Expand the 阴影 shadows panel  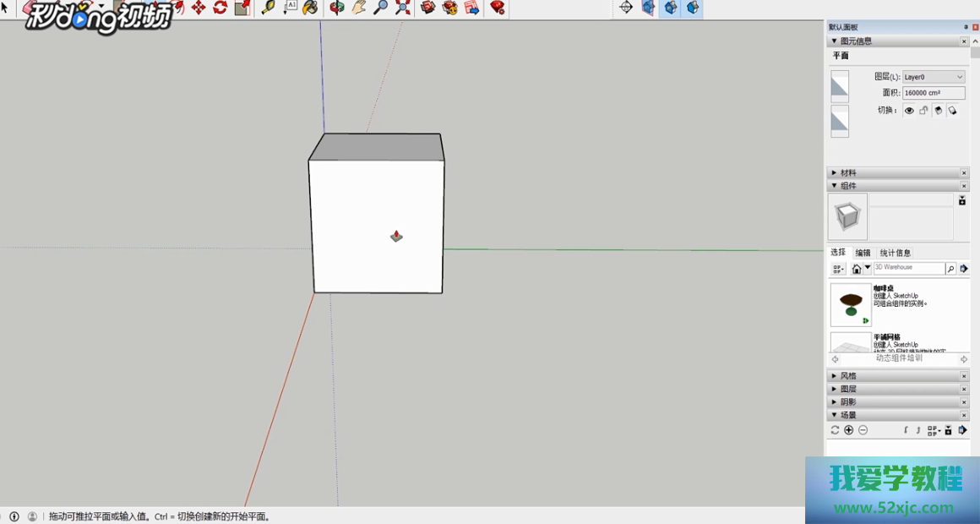pos(848,402)
